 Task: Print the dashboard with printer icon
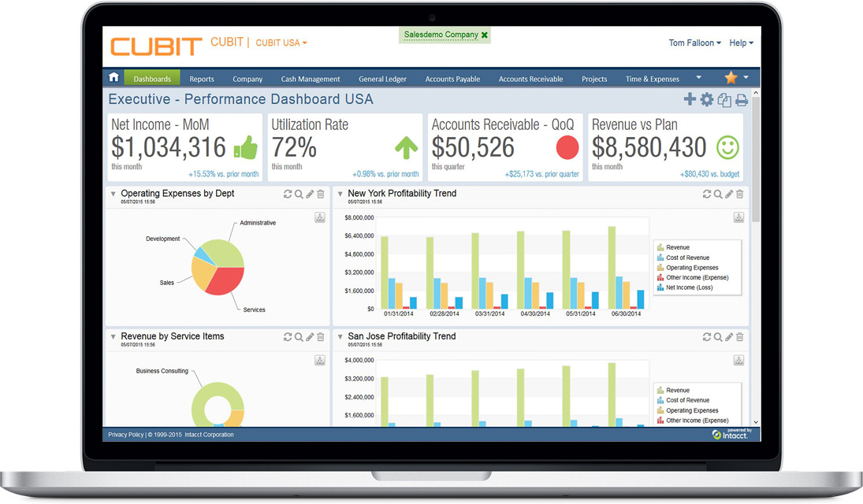pyautogui.click(x=742, y=100)
